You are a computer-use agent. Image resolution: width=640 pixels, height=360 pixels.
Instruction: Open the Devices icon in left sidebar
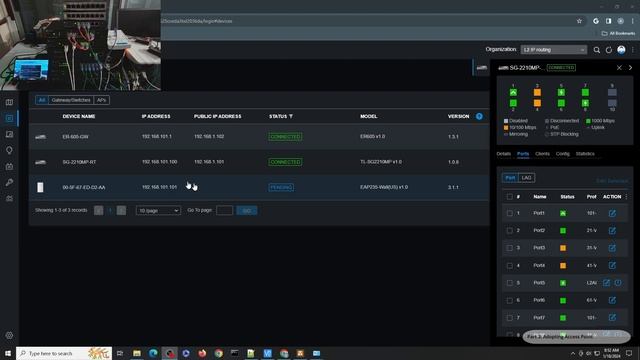pyautogui.click(x=9, y=118)
